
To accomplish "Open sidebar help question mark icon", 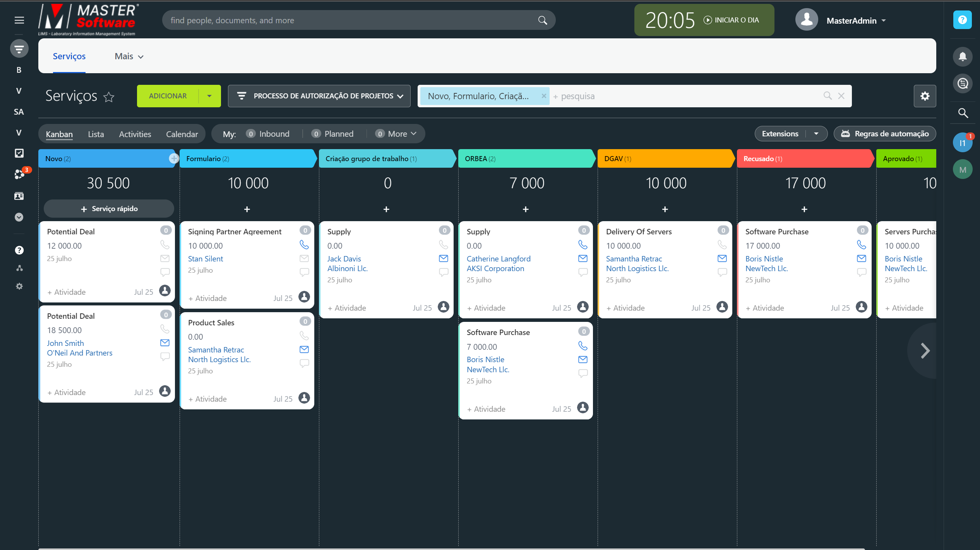I will point(19,250).
